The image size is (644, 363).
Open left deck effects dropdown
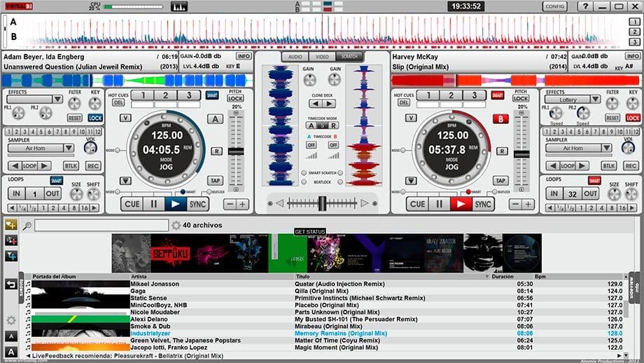(x=58, y=100)
